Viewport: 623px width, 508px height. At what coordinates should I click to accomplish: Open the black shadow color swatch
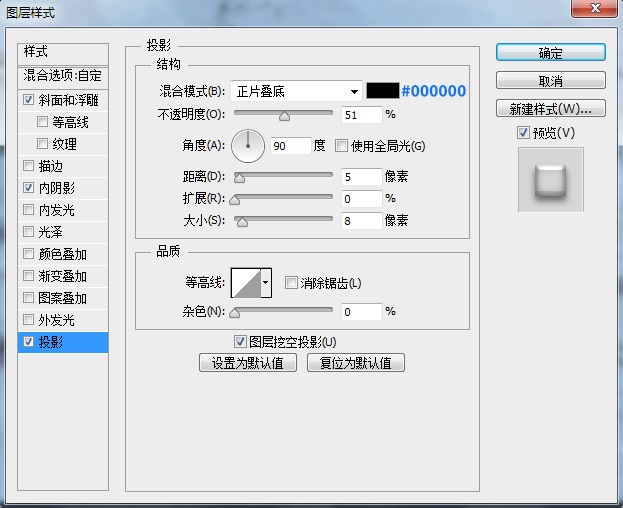click(382, 91)
